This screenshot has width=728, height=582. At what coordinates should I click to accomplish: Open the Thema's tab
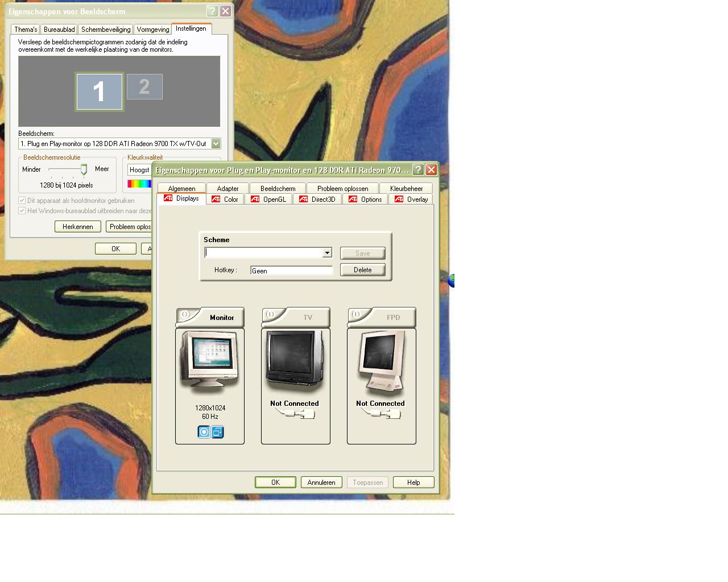[x=26, y=30]
